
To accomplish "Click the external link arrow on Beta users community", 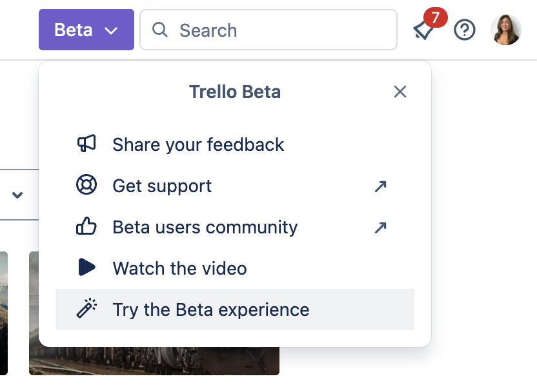I will (x=381, y=228).
